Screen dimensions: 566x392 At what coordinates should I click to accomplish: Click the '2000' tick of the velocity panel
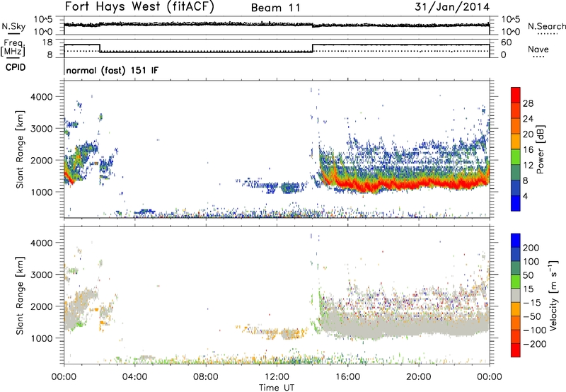coord(42,306)
